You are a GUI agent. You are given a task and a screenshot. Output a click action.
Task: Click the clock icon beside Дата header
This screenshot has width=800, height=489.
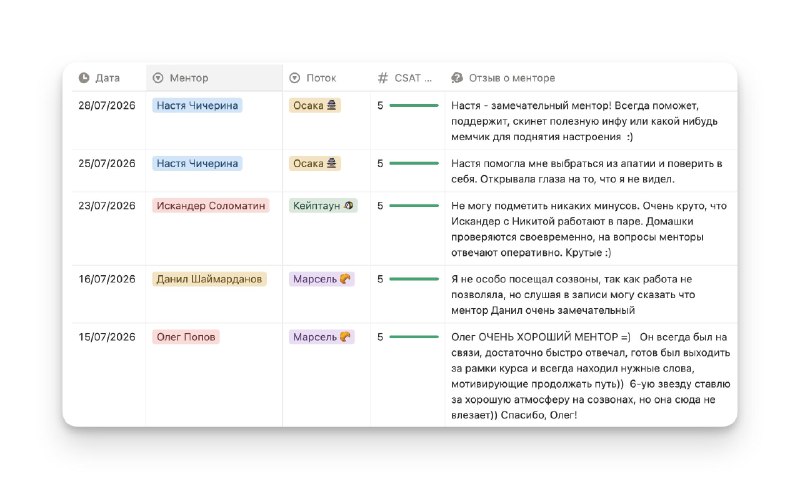(84, 78)
